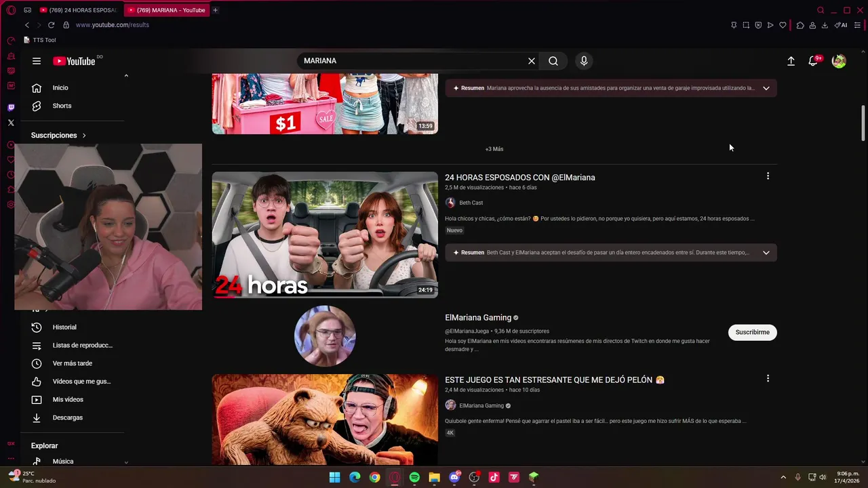Click the magnifier search button
Screen dimensions: 868x488
tap(553, 61)
